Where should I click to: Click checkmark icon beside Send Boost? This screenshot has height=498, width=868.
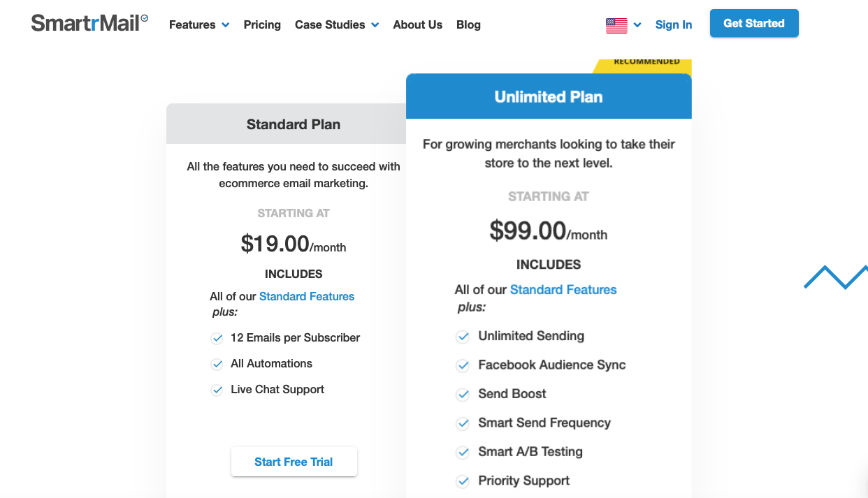pyautogui.click(x=463, y=395)
